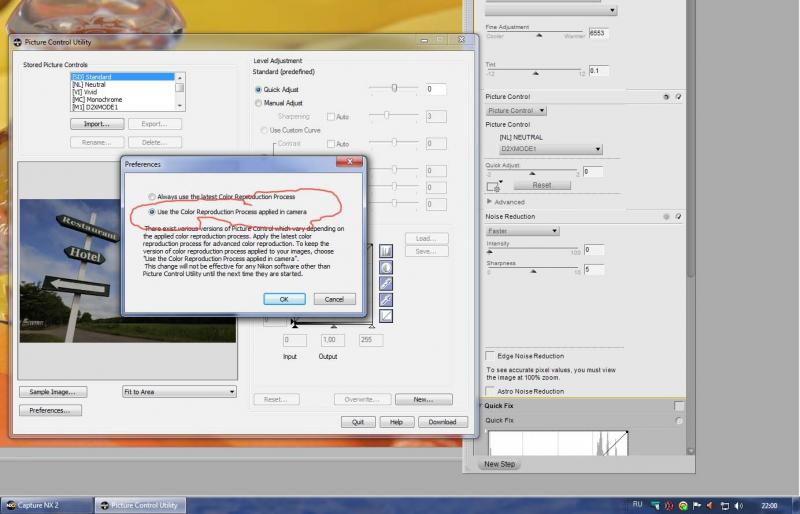Switch to Capture NX 2 in the taskbar
Screen dimensions: 800x514
(x=47, y=505)
